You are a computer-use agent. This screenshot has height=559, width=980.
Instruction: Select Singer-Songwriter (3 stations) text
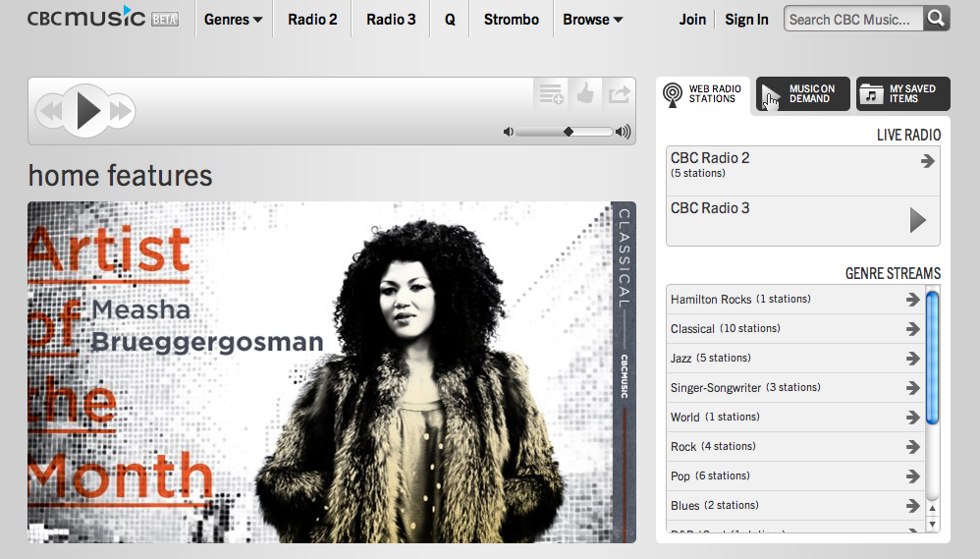tap(745, 388)
